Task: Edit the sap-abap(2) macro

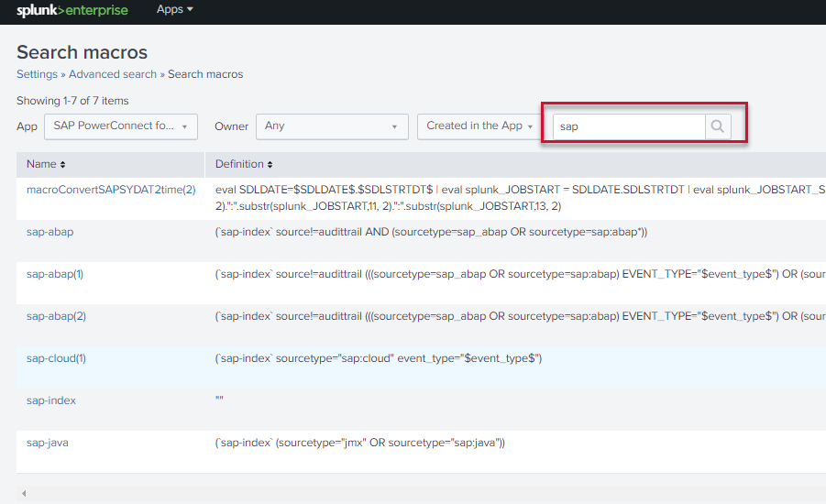Action: tap(57, 316)
